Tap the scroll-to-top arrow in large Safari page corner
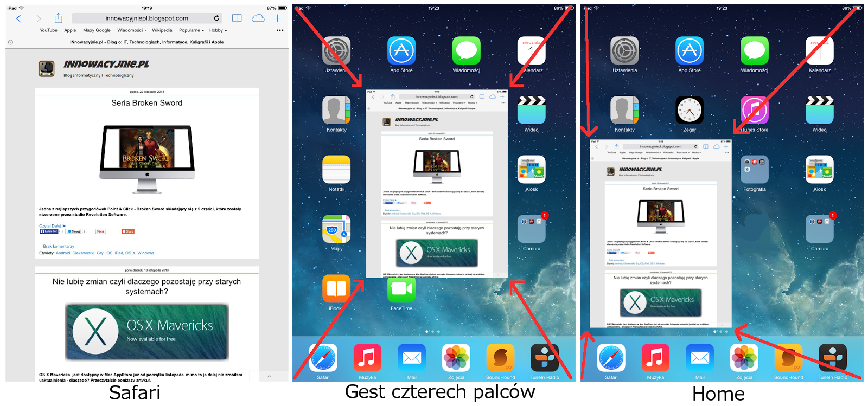 [269, 376]
